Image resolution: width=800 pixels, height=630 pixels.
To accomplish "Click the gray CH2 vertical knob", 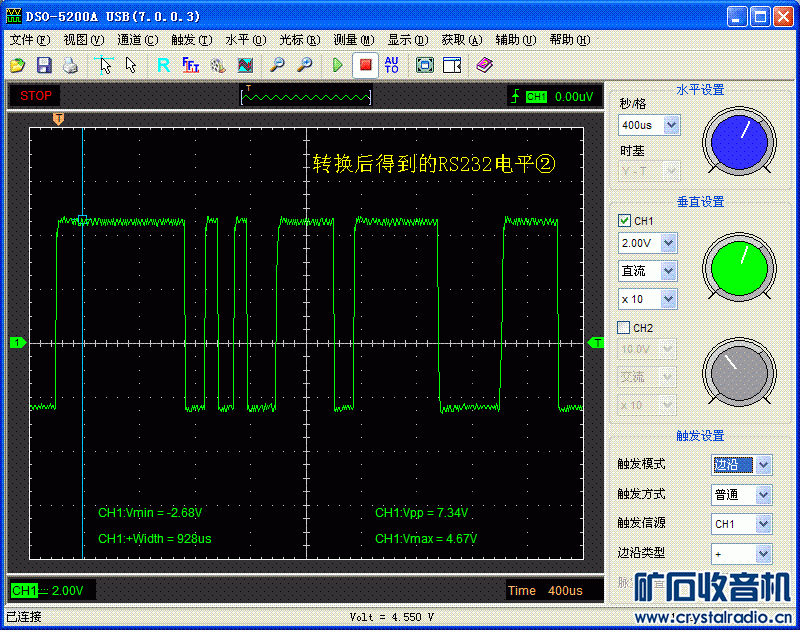I will coord(739,372).
